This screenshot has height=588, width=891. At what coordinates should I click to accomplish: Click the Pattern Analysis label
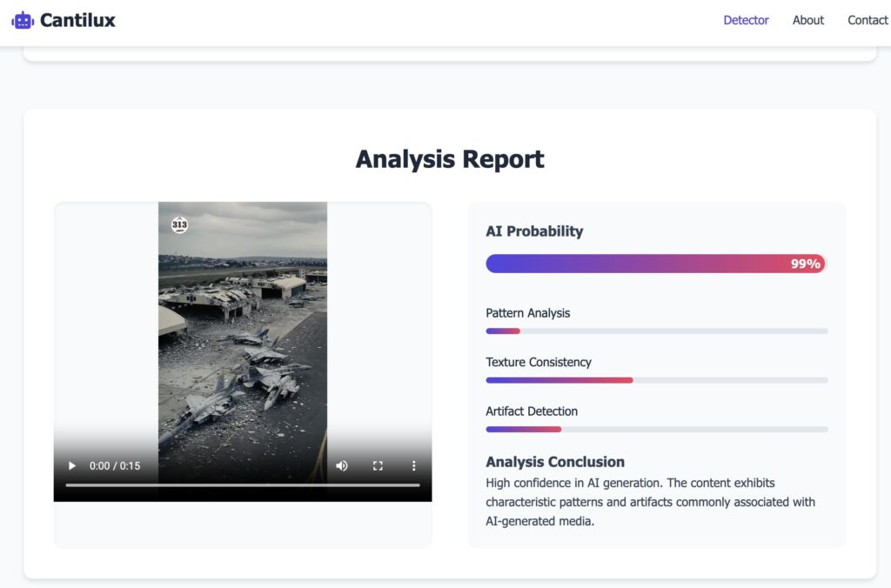(x=527, y=313)
